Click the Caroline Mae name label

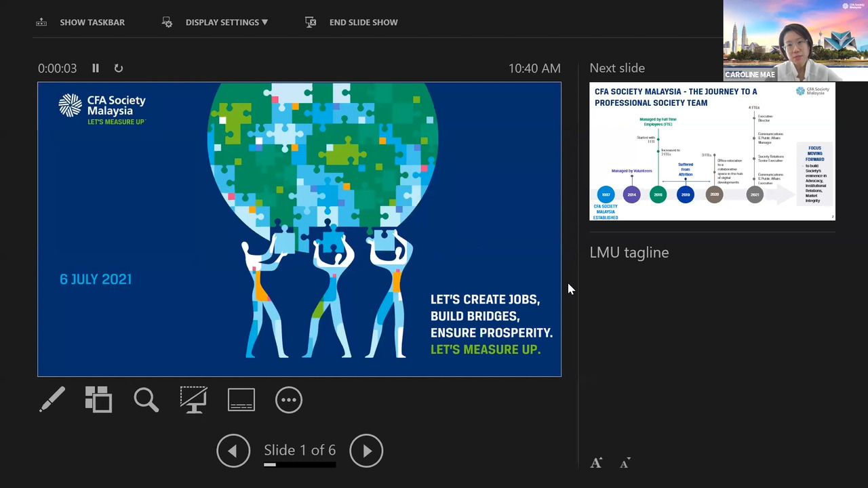[750, 75]
